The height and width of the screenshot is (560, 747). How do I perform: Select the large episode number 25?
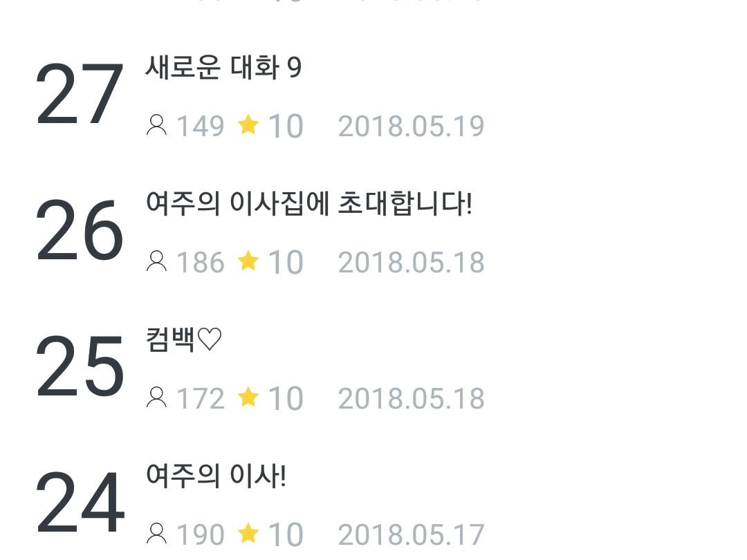(x=80, y=368)
